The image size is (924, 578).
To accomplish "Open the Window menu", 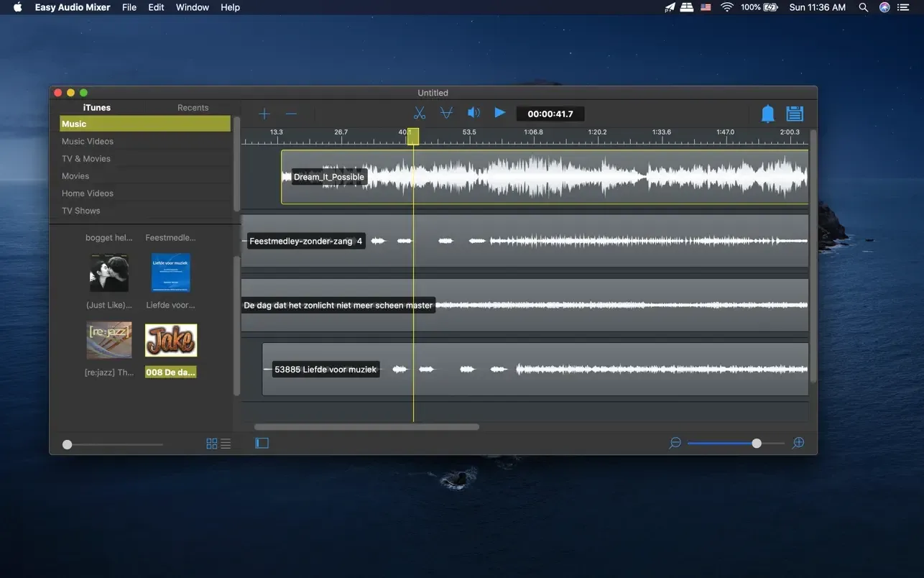I will (x=192, y=7).
